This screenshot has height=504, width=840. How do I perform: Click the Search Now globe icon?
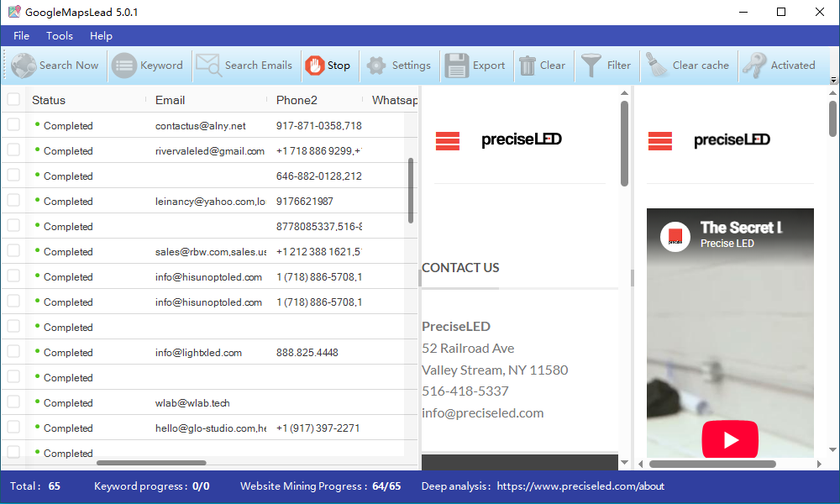pyautogui.click(x=24, y=66)
